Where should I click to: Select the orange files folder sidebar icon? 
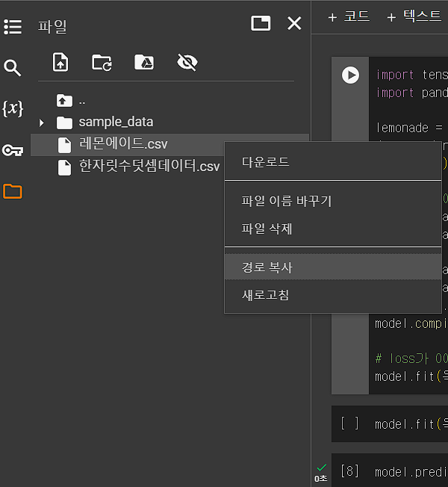click(x=13, y=191)
